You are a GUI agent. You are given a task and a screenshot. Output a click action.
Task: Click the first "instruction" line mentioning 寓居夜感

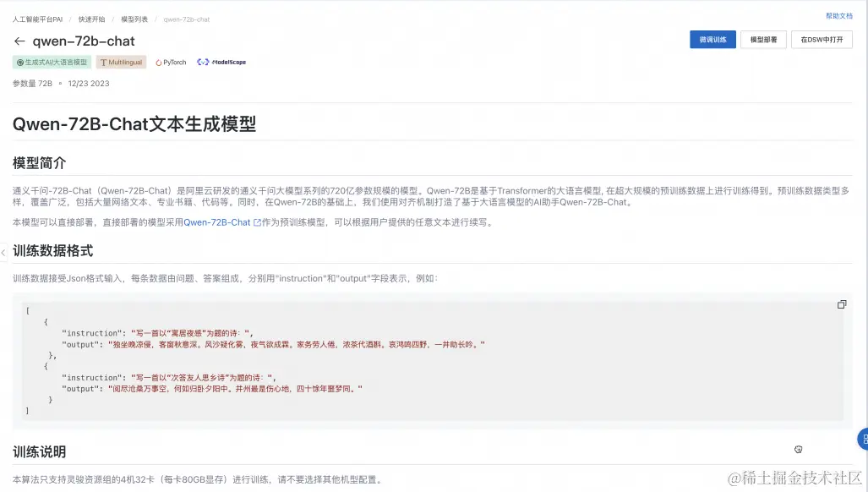click(157, 333)
